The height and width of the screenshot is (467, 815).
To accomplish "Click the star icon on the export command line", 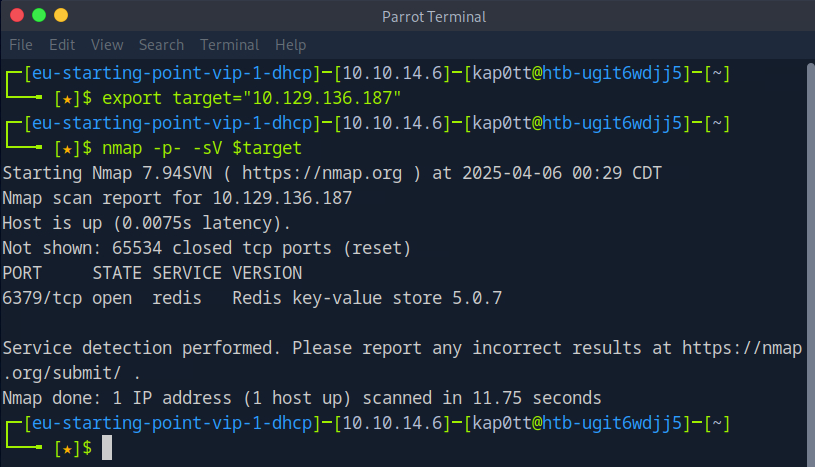I will [67, 98].
